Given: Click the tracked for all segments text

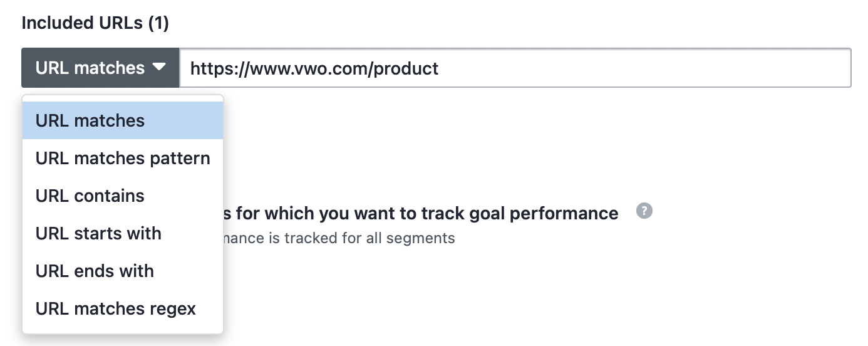Looking at the screenshot, I should pos(339,238).
